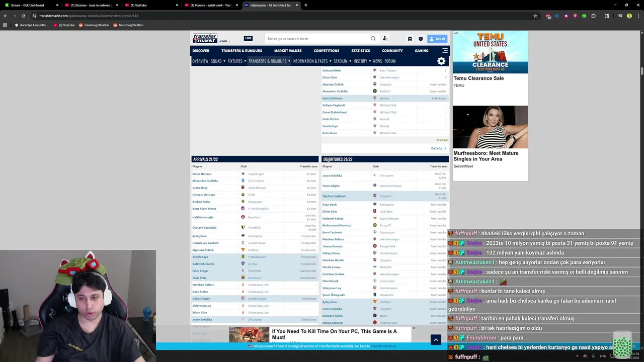Click the scroll-to-top arrow button

(436, 339)
